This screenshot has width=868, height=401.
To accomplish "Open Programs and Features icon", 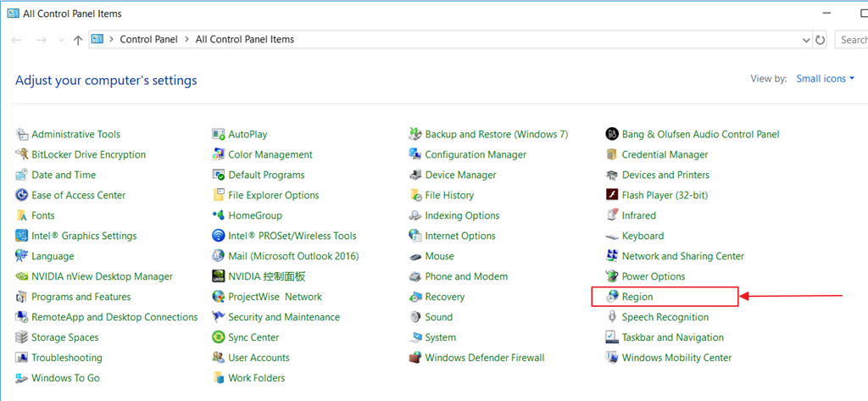I will (21, 297).
